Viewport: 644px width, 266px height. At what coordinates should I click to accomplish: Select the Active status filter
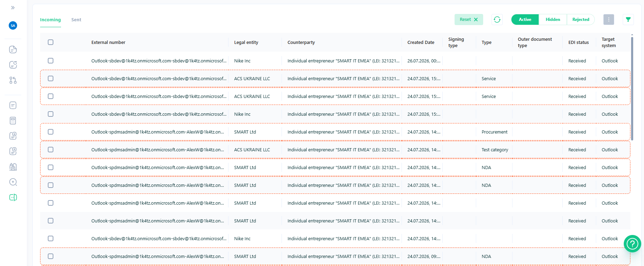coord(525,20)
